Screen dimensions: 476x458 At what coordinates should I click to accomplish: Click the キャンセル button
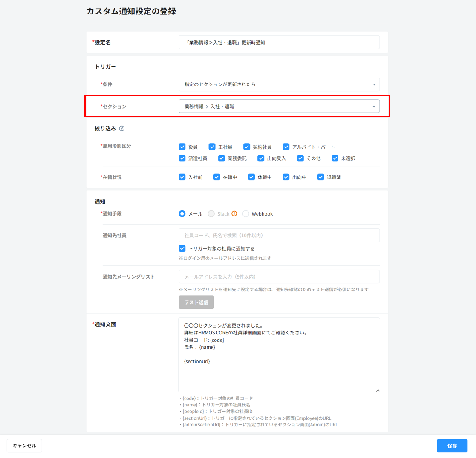coord(24,446)
